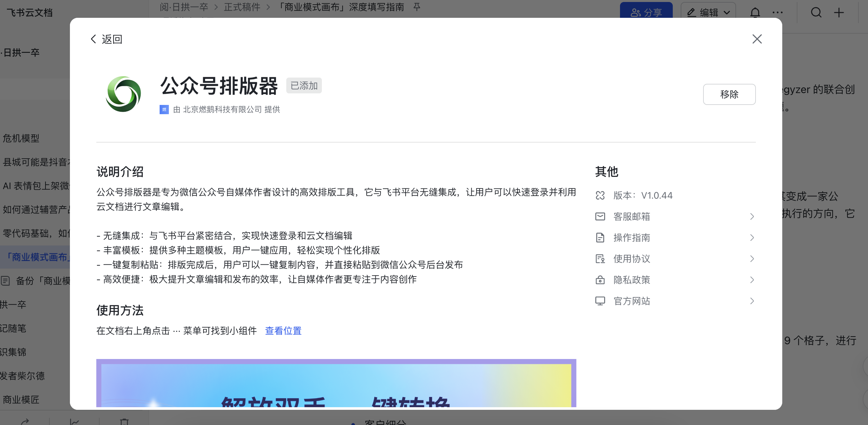Expand the 客服邮箱 chevron arrow
The image size is (868, 425).
click(x=752, y=216)
